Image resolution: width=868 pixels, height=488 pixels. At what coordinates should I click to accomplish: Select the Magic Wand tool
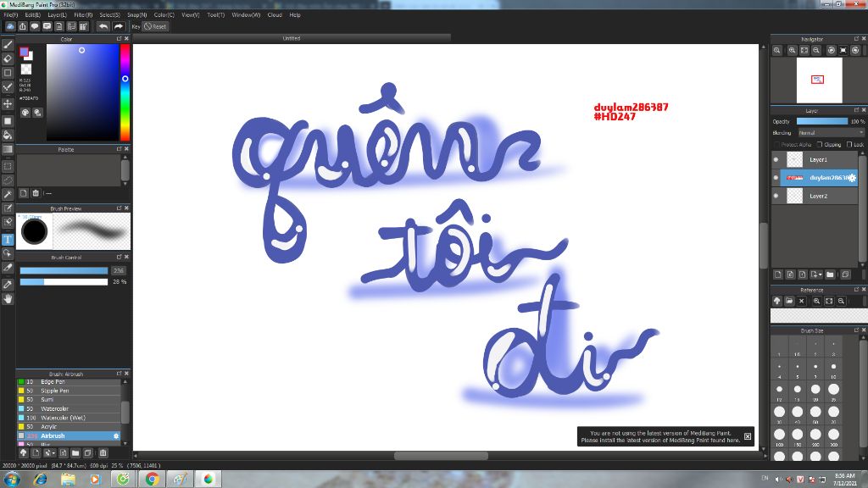(8, 194)
